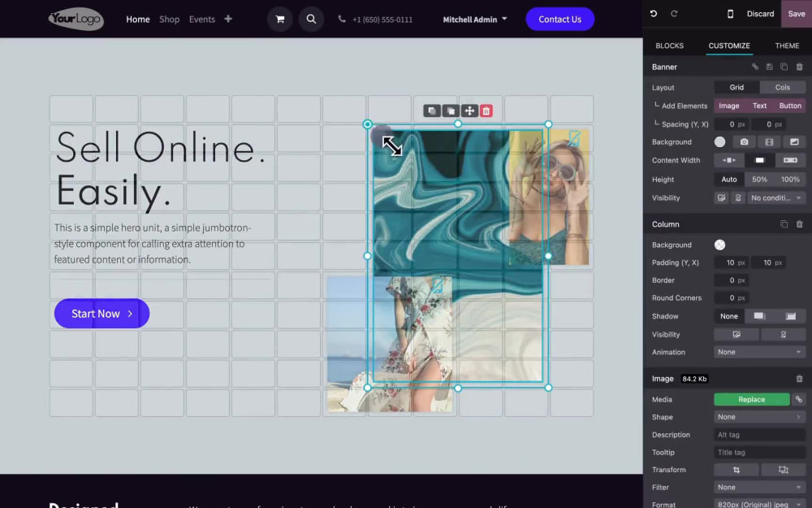Add a Button element to grid

coord(790,106)
